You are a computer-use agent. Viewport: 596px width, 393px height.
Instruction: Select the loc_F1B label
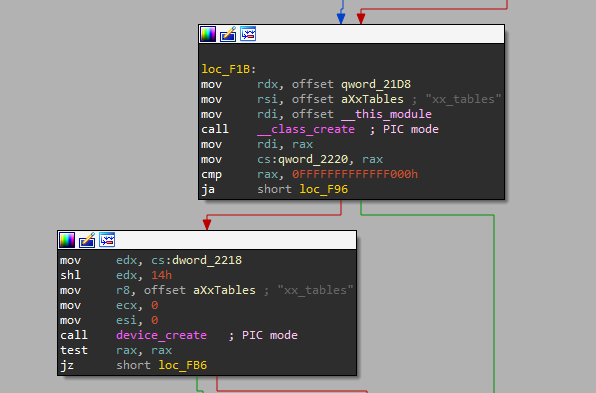(x=226, y=69)
